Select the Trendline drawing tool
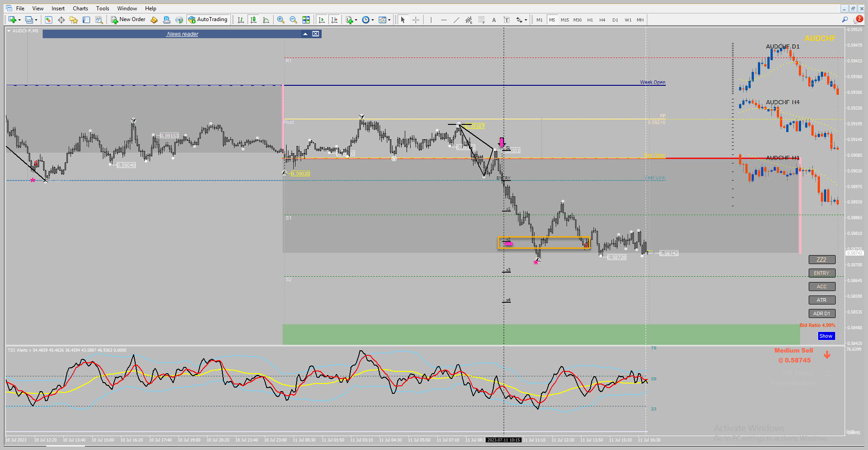 456,20
